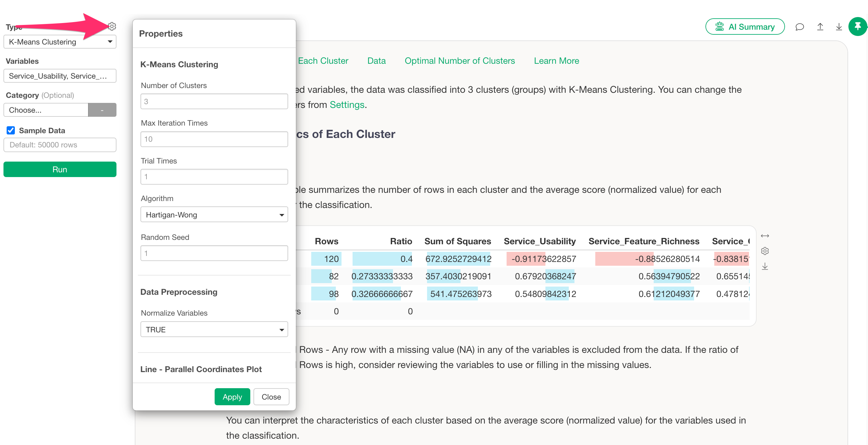868x445 pixels.
Task: Open the table settings gear icon
Action: 764,251
